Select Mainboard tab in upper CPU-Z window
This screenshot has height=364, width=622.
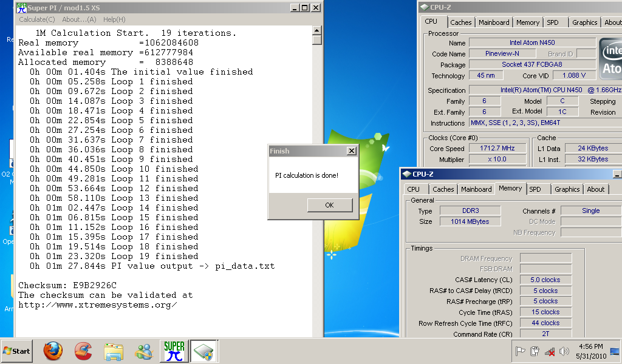(x=494, y=22)
